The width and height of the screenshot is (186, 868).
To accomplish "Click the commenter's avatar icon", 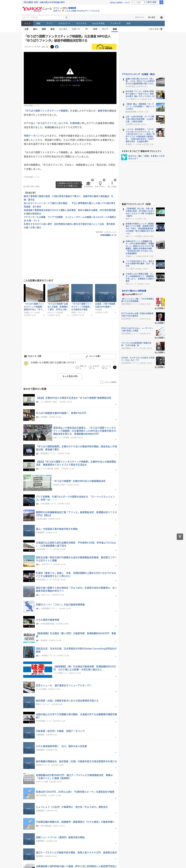I will 26,363.
